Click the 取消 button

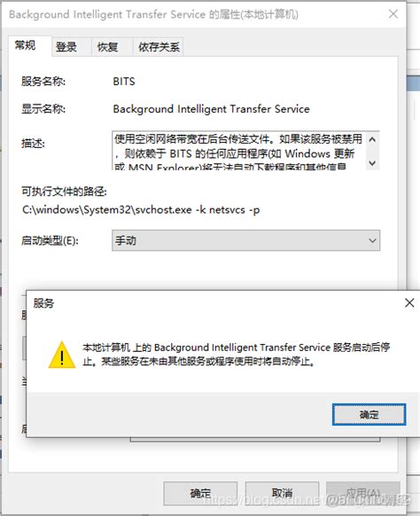pyautogui.click(x=282, y=493)
